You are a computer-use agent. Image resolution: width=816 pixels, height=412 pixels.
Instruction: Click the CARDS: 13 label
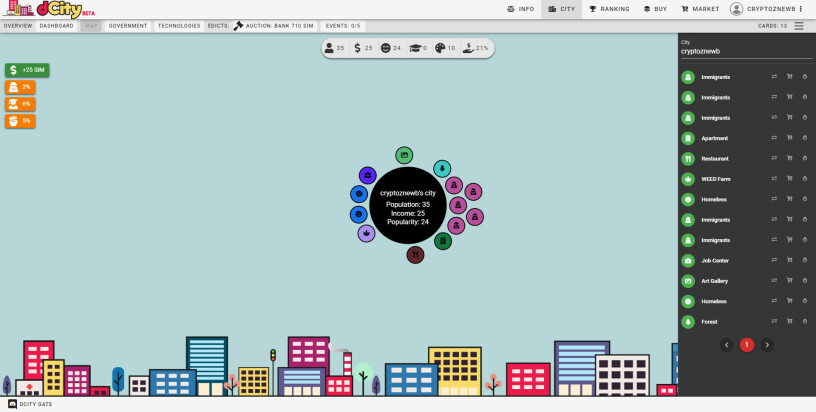click(x=772, y=26)
